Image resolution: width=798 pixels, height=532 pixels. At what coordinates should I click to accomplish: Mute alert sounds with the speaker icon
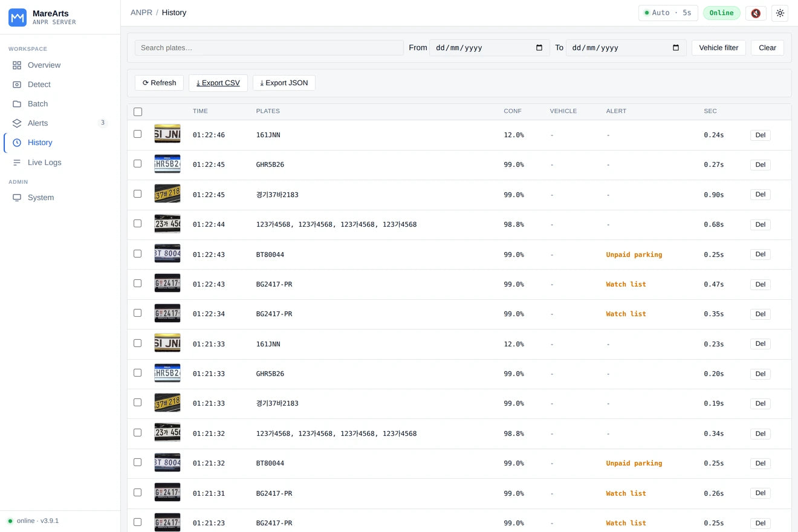[x=756, y=13]
